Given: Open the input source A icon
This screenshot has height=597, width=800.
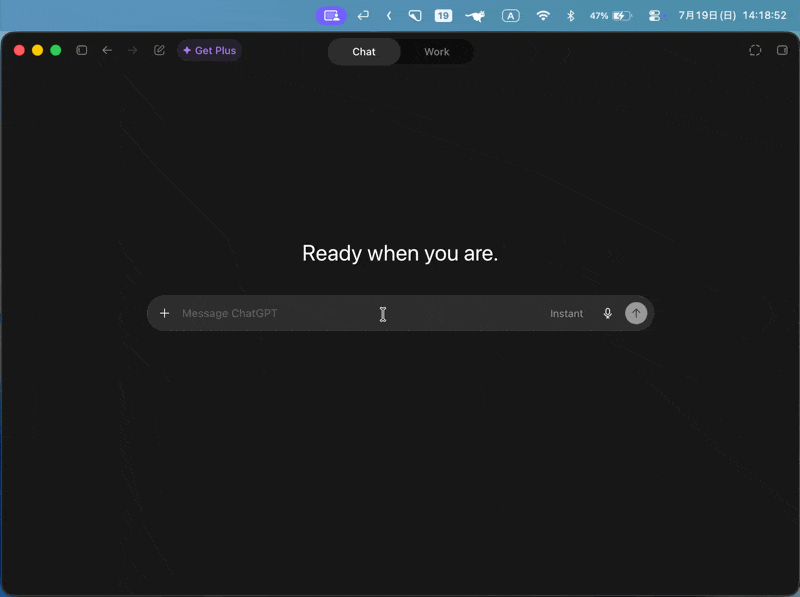Looking at the screenshot, I should point(511,16).
